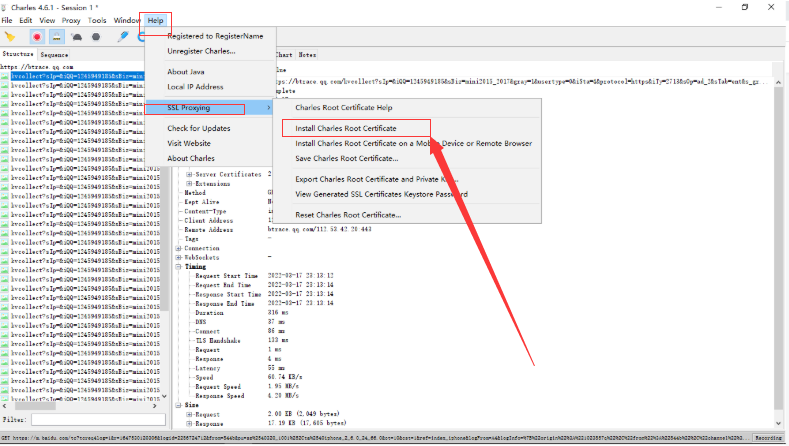
Task: Toggle the hexagon Breakpoints toolbar icon
Action: 96,37
